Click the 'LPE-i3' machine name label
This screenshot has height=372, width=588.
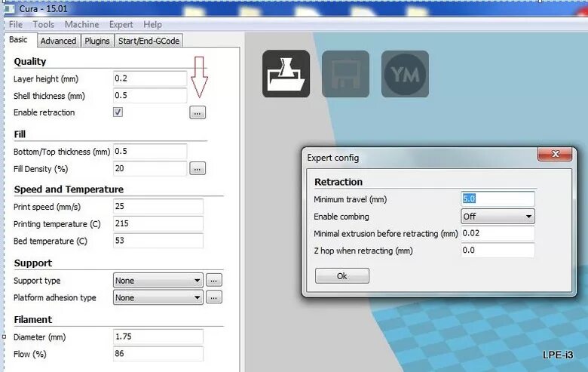pyautogui.click(x=558, y=355)
